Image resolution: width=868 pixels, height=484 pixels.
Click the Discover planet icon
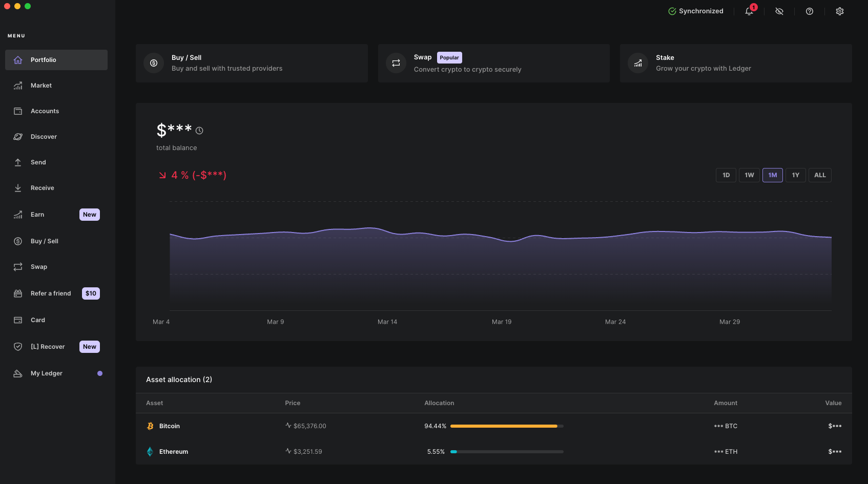coord(18,137)
